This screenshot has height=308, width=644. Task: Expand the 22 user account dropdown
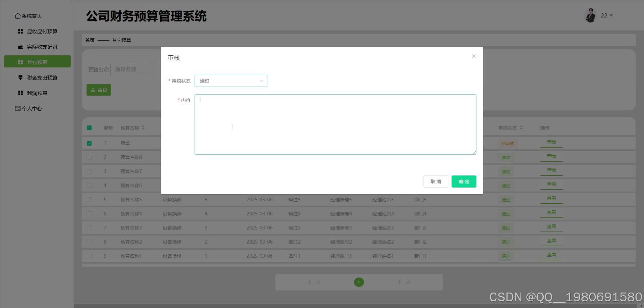click(606, 15)
